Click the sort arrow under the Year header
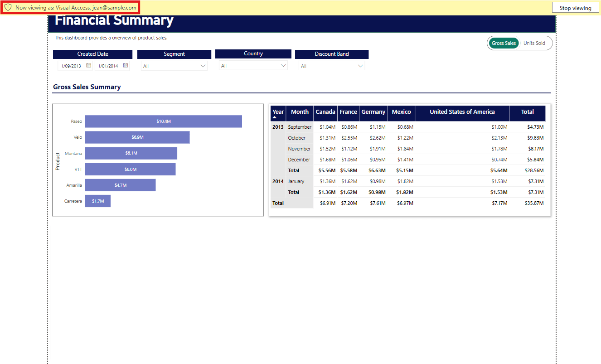Image resolution: width=601 pixels, height=364 pixels. coord(274,117)
